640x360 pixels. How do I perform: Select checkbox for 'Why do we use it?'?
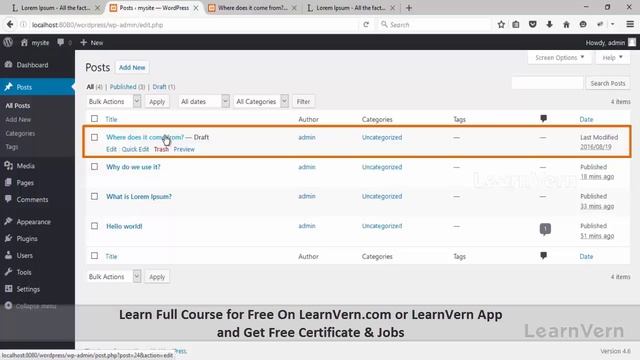[x=94, y=167]
